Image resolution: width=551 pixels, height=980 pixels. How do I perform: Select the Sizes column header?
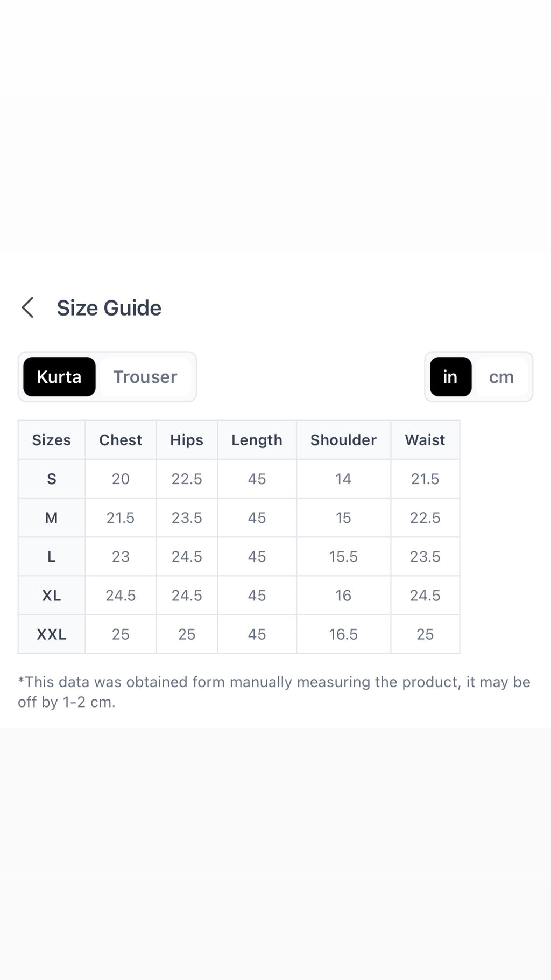(x=52, y=440)
